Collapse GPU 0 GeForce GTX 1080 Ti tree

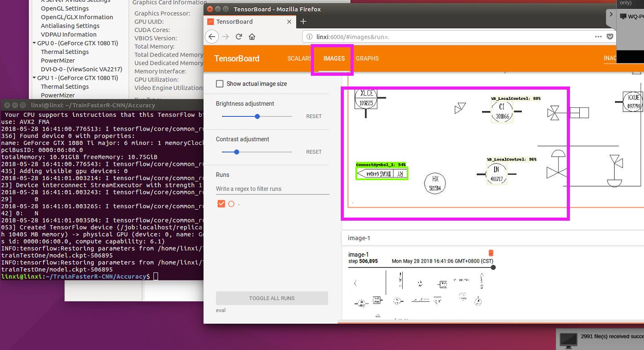pos(34,43)
